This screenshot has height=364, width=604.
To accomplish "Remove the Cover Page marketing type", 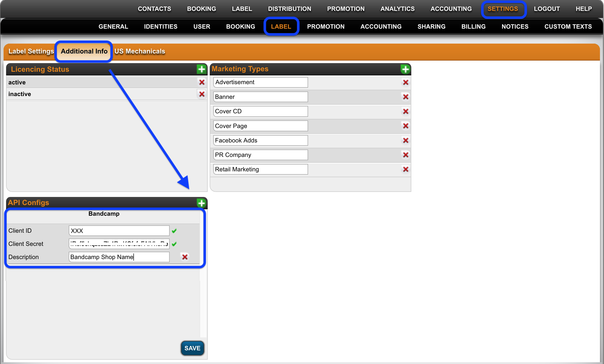I will point(406,126).
